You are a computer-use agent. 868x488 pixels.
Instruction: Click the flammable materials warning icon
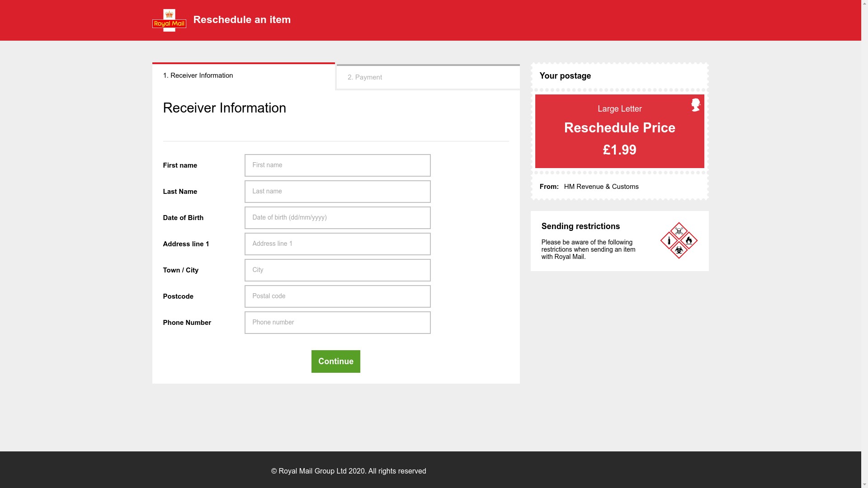click(689, 240)
